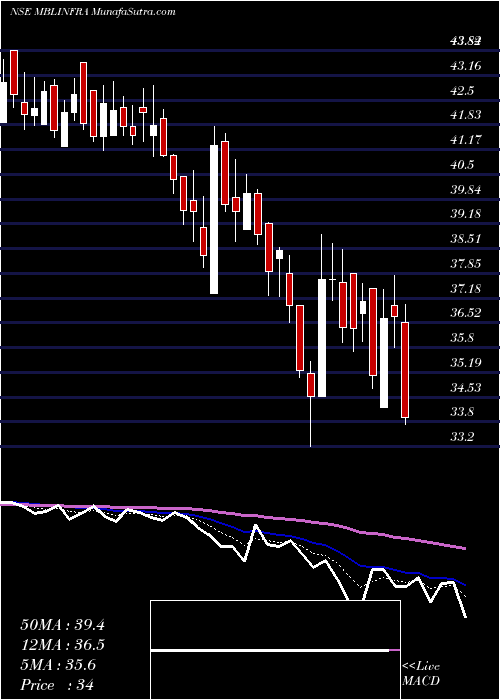Click the 12MA : 36.5 readout

tap(62, 645)
